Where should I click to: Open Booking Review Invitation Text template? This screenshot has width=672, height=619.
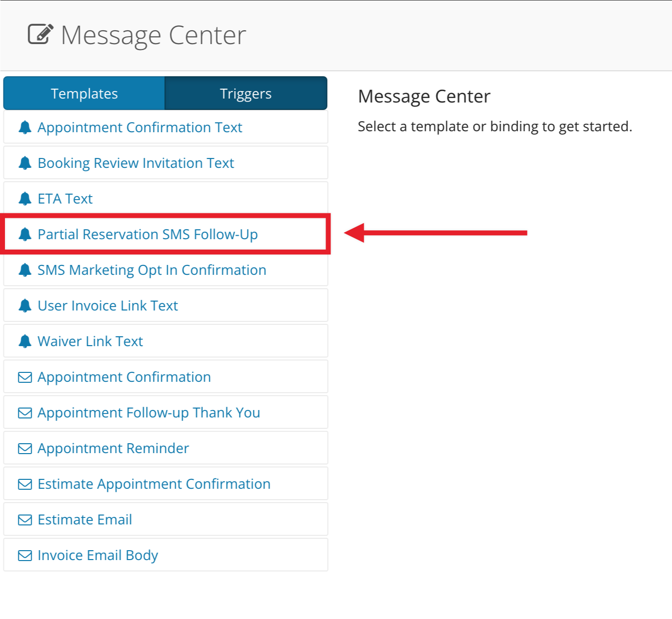pyautogui.click(x=166, y=162)
